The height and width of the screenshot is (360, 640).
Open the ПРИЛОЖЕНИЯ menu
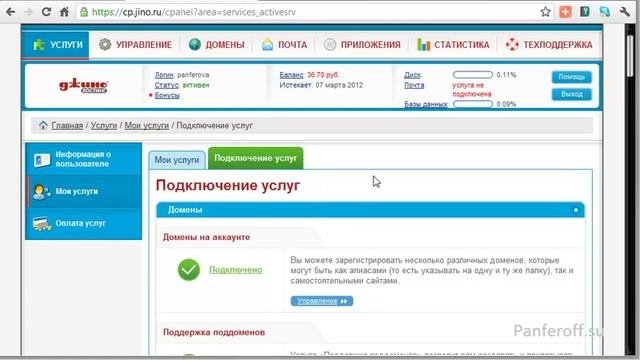(x=362, y=44)
